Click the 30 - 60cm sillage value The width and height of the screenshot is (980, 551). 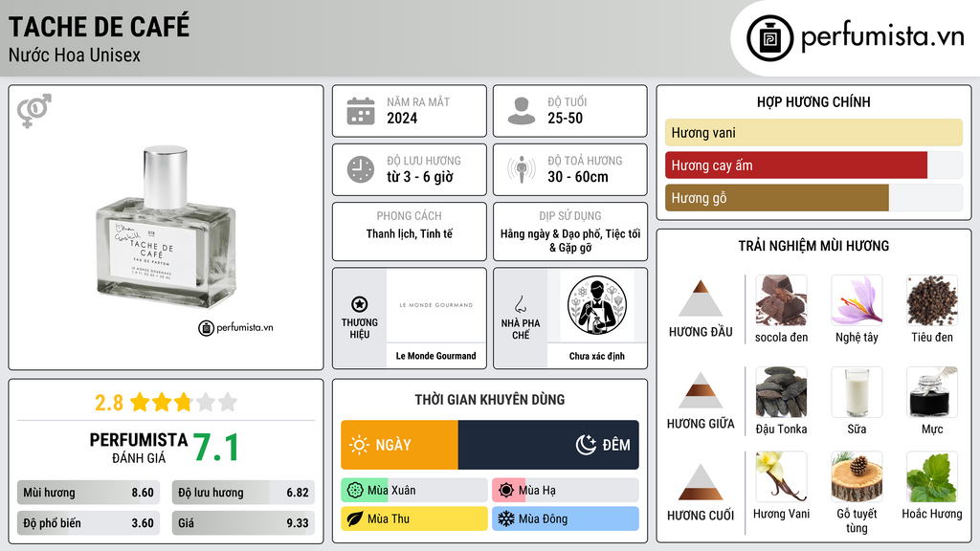tap(578, 177)
